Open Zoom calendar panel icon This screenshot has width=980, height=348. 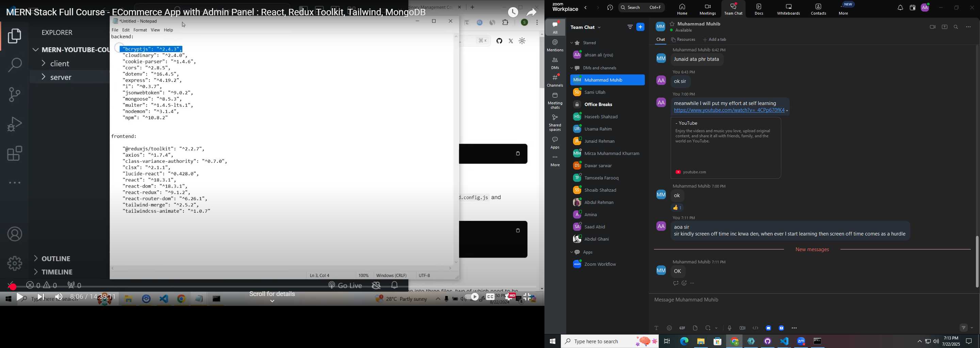(x=912, y=8)
